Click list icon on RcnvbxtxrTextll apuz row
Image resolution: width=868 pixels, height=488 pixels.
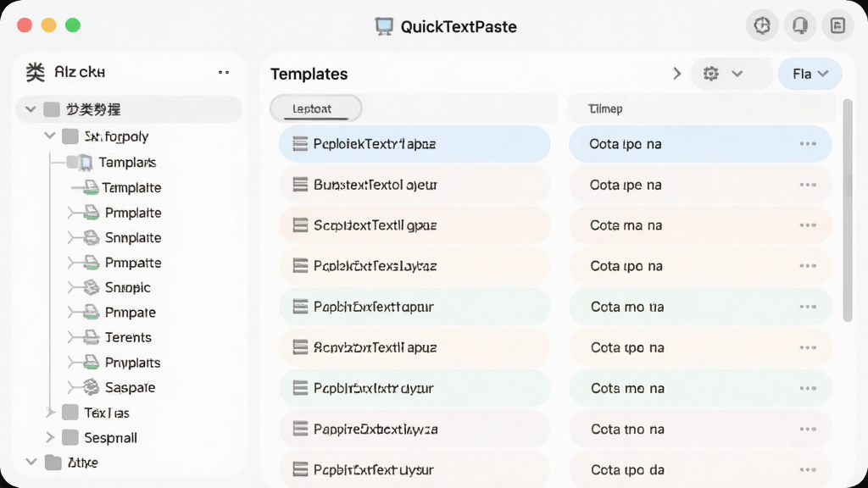tap(300, 347)
